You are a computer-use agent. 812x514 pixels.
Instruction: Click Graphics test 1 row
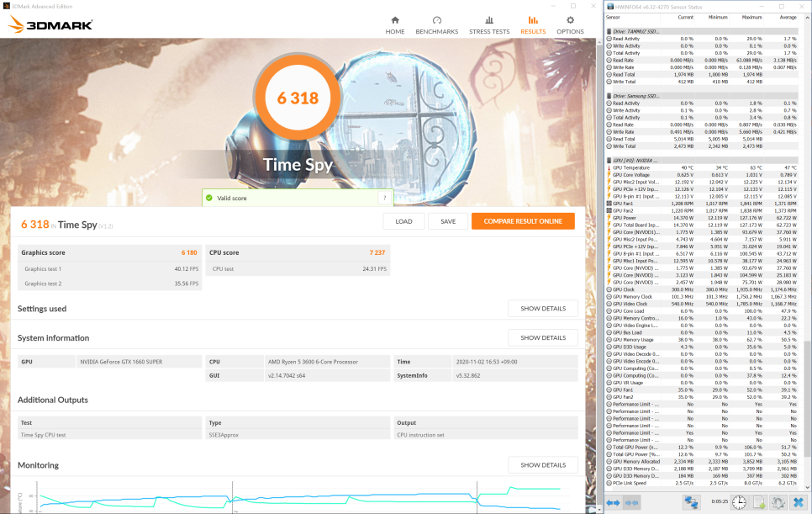coord(110,269)
